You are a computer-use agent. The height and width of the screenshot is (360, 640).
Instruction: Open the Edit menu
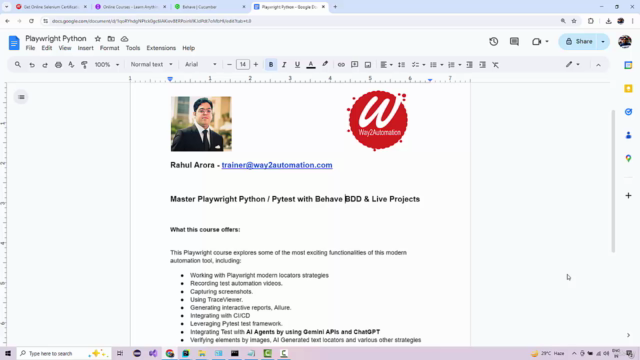pyautogui.click(x=47, y=48)
